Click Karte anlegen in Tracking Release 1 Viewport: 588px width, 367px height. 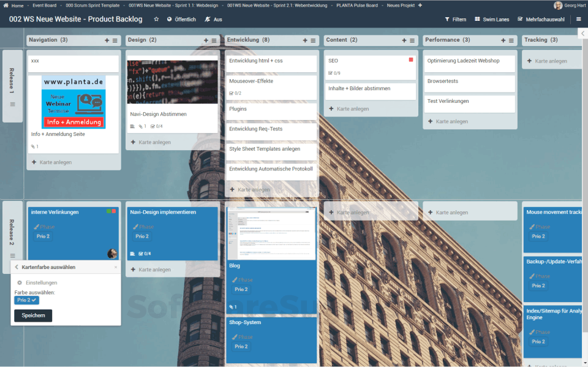[547, 61]
